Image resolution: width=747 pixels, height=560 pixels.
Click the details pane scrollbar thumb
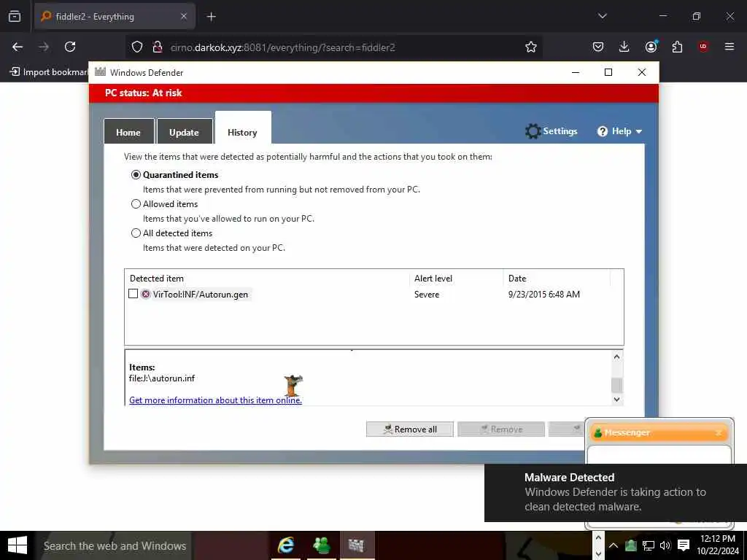pyautogui.click(x=616, y=385)
